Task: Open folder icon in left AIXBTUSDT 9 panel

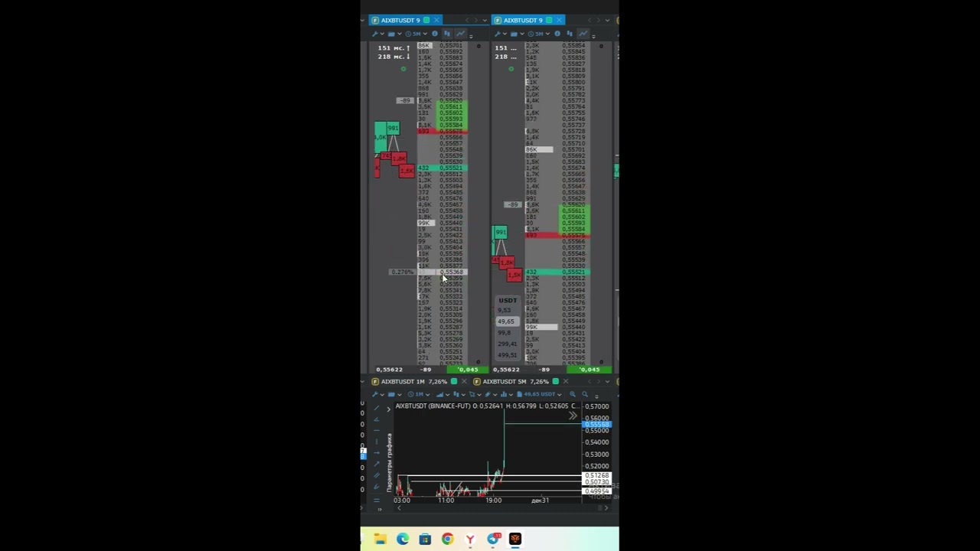Action: pyautogui.click(x=391, y=34)
